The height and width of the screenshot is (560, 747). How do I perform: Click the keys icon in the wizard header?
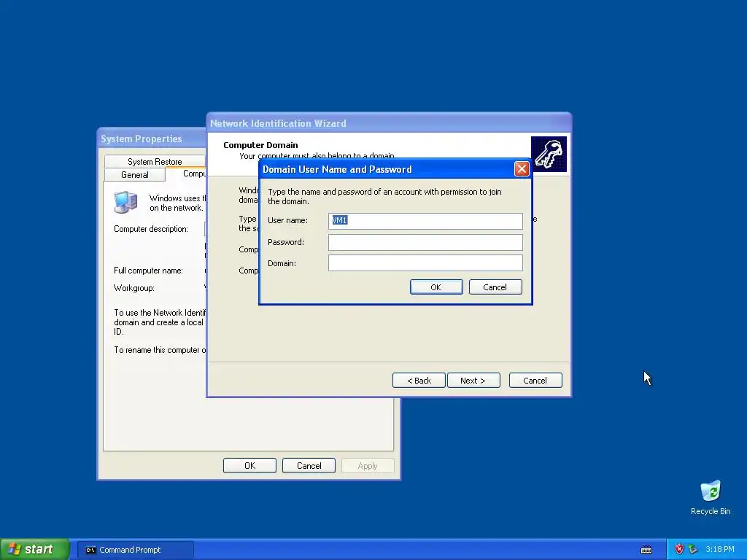point(549,154)
